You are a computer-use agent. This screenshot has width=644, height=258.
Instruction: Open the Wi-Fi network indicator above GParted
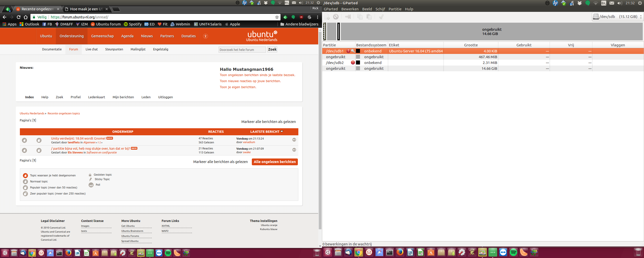595,3
